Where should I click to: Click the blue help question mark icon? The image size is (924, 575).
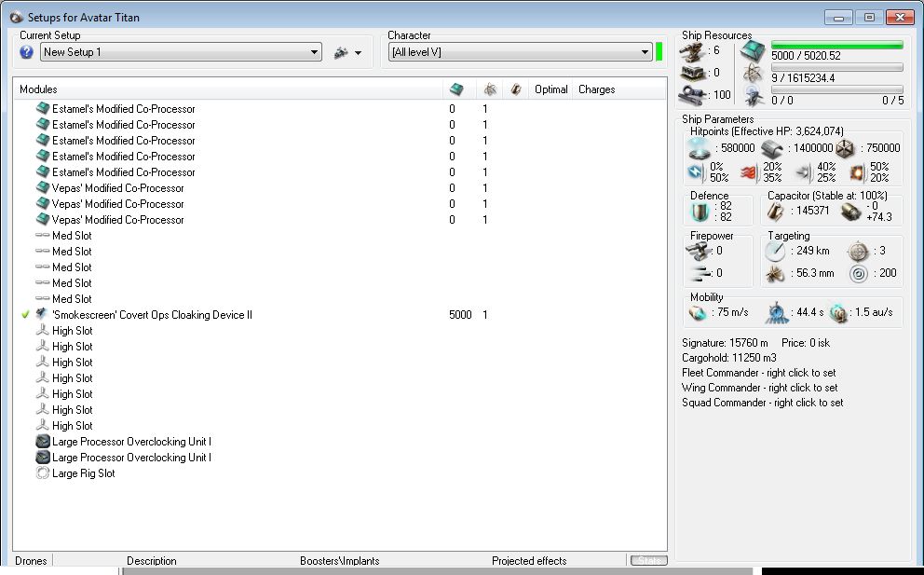[26, 52]
